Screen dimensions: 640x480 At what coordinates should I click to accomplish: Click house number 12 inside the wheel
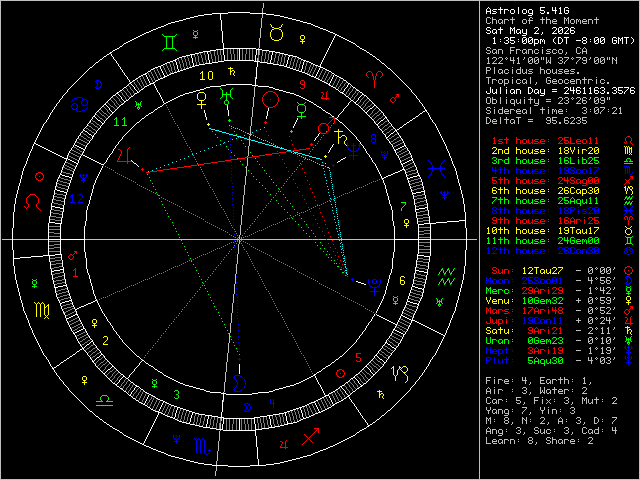pyautogui.click(x=77, y=199)
